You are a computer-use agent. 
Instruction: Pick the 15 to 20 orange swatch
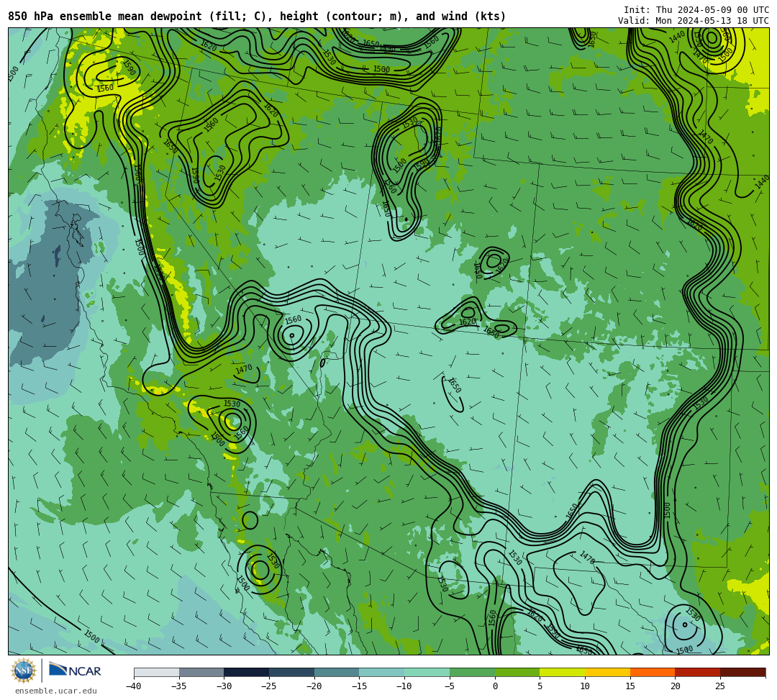point(653,672)
